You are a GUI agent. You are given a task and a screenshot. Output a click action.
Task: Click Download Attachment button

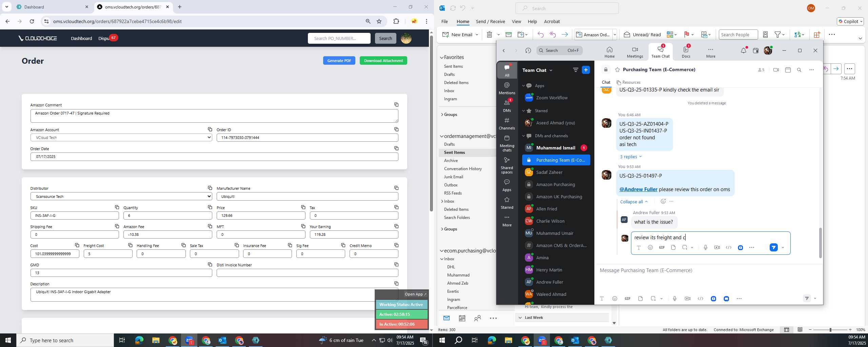tap(383, 61)
